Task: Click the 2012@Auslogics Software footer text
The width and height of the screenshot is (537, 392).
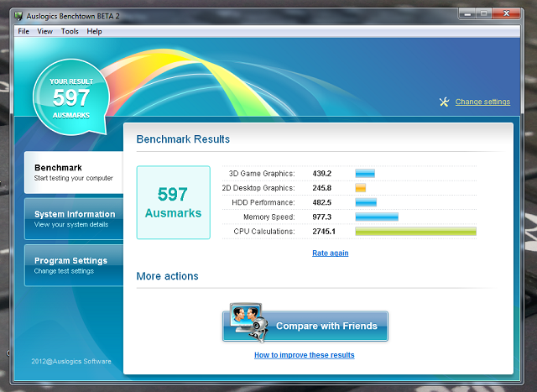Action: point(71,361)
